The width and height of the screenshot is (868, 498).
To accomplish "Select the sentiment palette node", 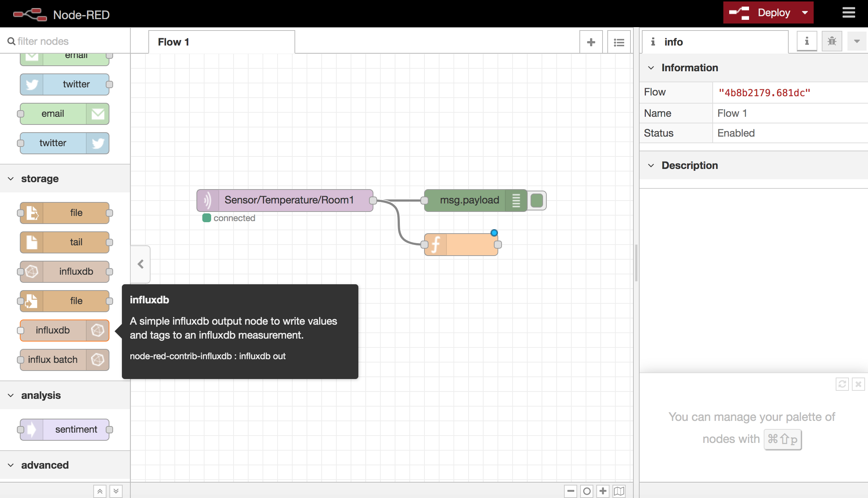I will click(65, 429).
